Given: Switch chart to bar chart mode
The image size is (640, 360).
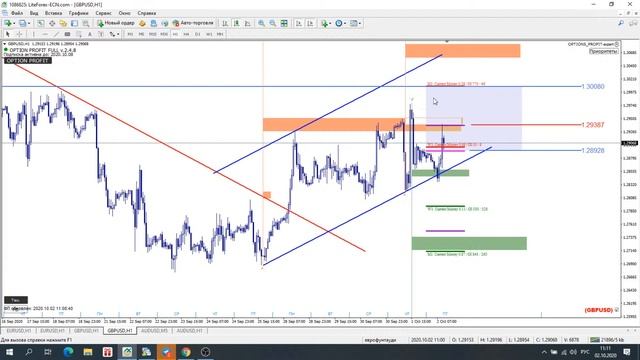Looking at the screenshot, I should click(225, 23).
